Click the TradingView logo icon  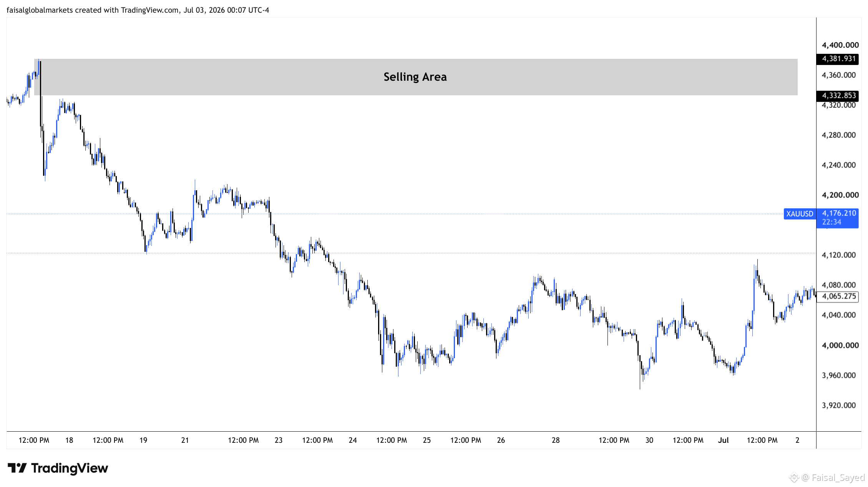[17, 468]
